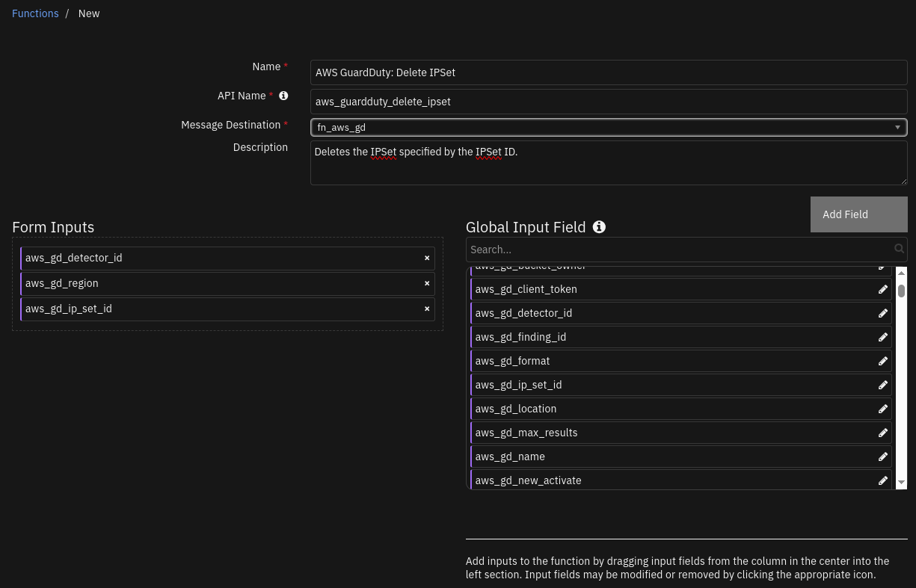Click into the Description text area
Image resolution: width=916 pixels, height=588 pixels.
coord(609,163)
